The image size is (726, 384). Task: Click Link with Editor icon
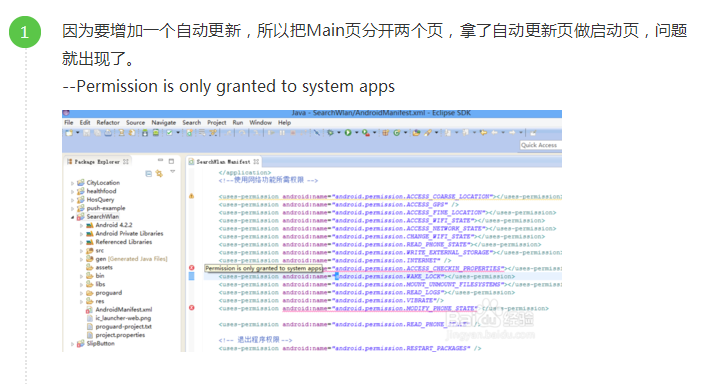click(159, 174)
